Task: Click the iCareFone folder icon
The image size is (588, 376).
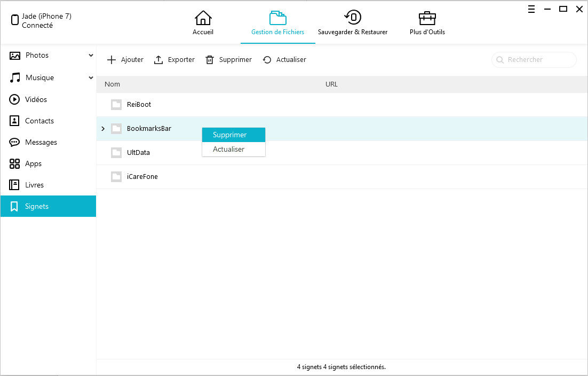Action: 116,177
